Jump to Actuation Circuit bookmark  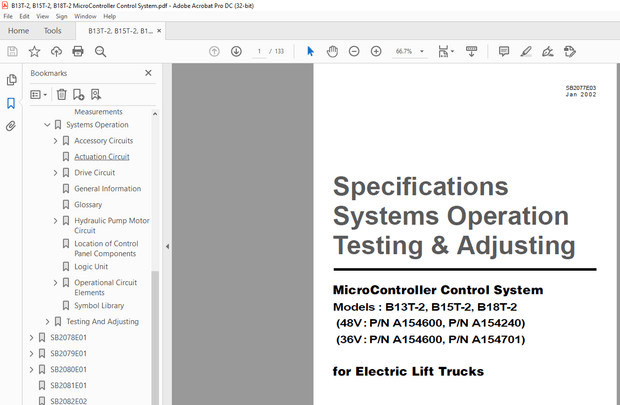[x=102, y=157]
